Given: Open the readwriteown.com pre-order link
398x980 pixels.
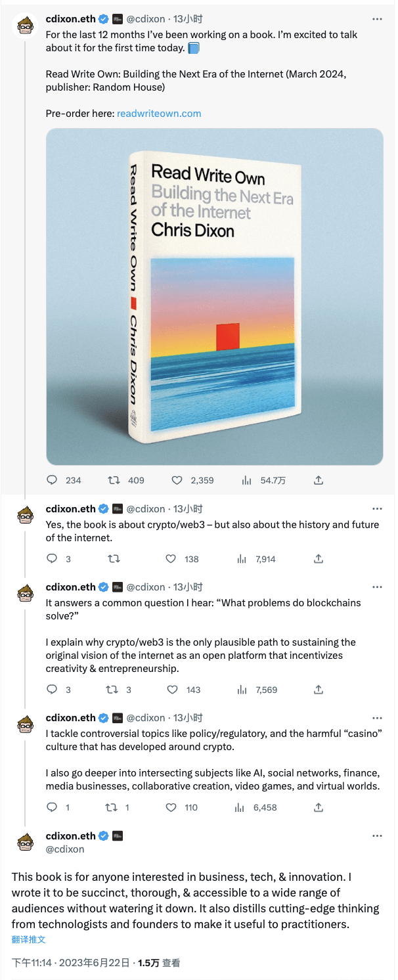Looking at the screenshot, I should point(160,114).
